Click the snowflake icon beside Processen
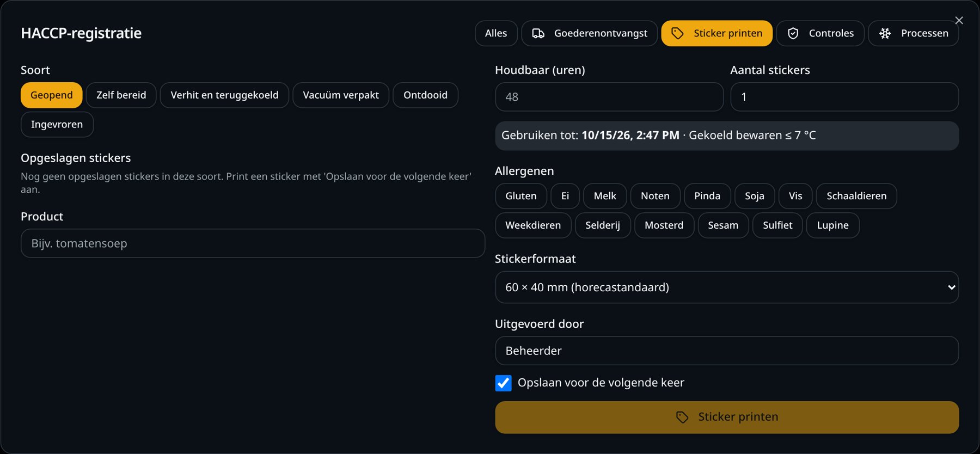Screen dimensions: 980x454 (x=885, y=33)
